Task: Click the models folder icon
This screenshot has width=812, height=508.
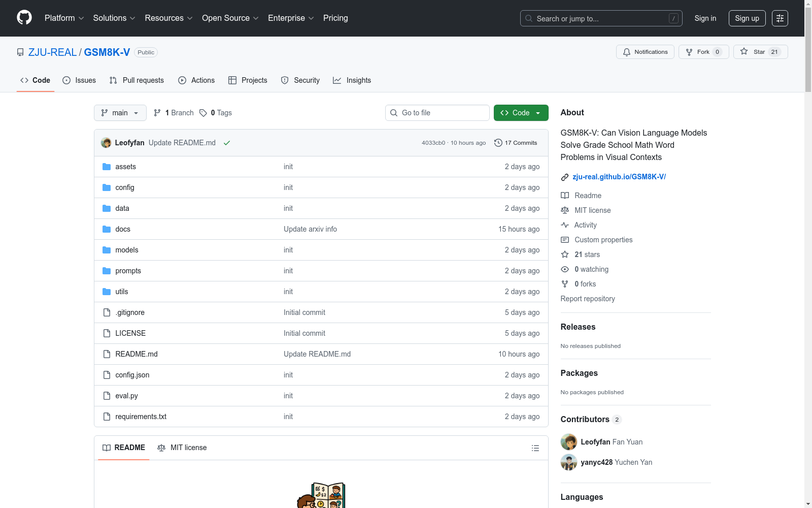Action: [107, 250]
